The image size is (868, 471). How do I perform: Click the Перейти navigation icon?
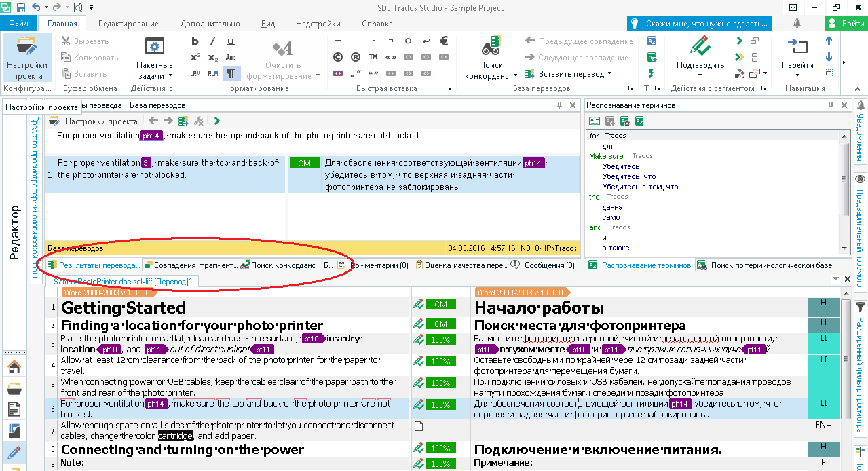[797, 48]
